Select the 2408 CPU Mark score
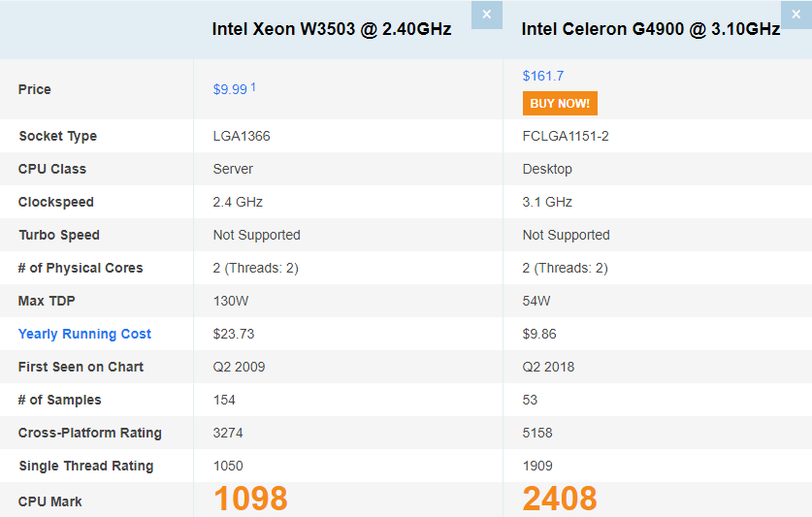 click(x=560, y=499)
